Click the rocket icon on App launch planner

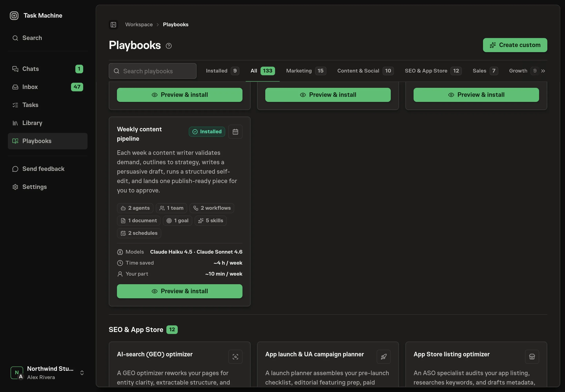384,357
